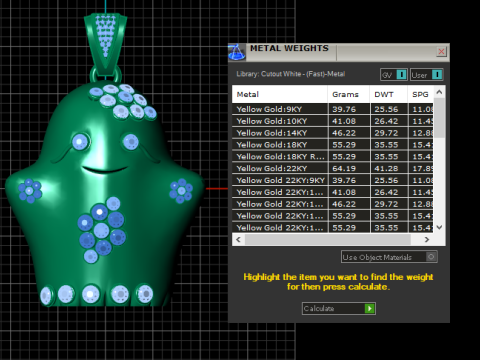Select the Yellow Gold:10KY row
Screen dimensions: 480x360
(333, 121)
